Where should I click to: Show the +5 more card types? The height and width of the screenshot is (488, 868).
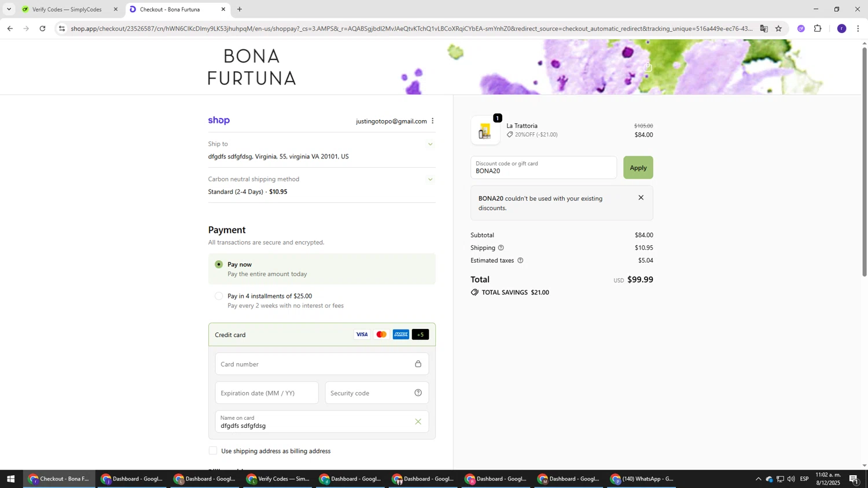tap(421, 334)
